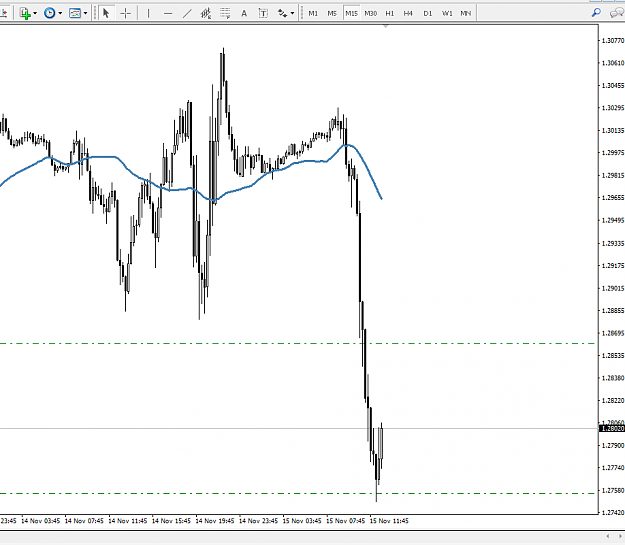Screen dimensions: 625x545
Task: Activate the Crosshair tool
Action: [126, 13]
